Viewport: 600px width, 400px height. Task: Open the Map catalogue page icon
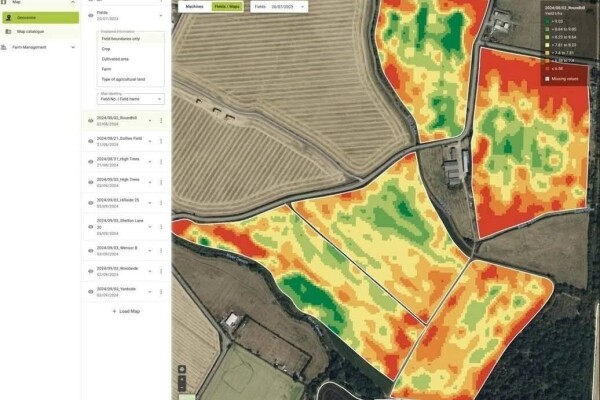[10, 31]
